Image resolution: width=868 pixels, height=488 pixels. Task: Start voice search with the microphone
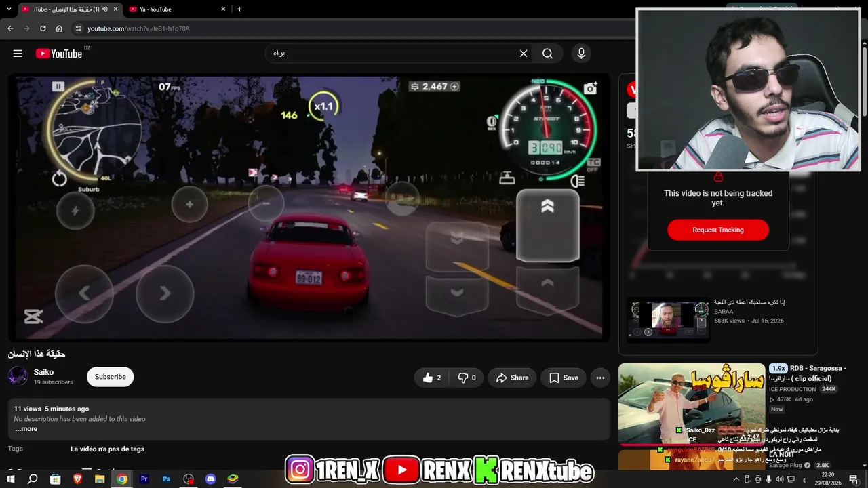[x=581, y=54]
